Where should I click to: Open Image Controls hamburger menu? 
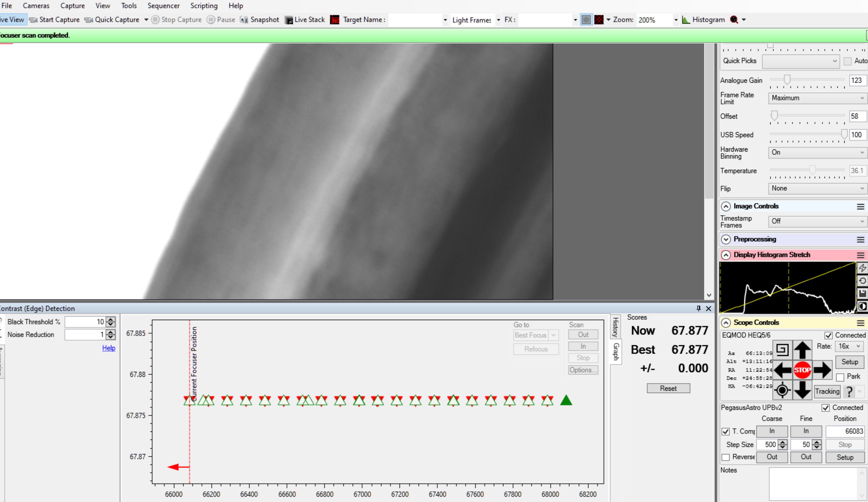pyautogui.click(x=860, y=207)
